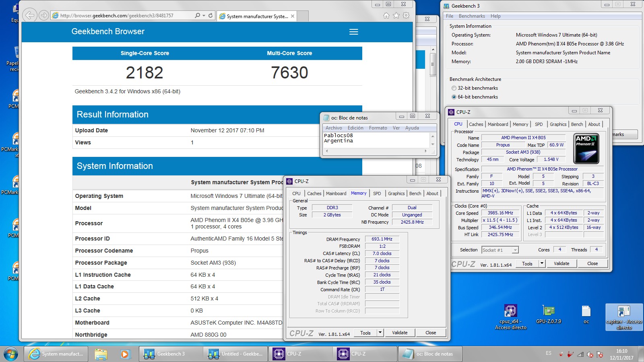Open the Internet Explorer favorites star
644x362 pixels.
(x=396, y=15)
